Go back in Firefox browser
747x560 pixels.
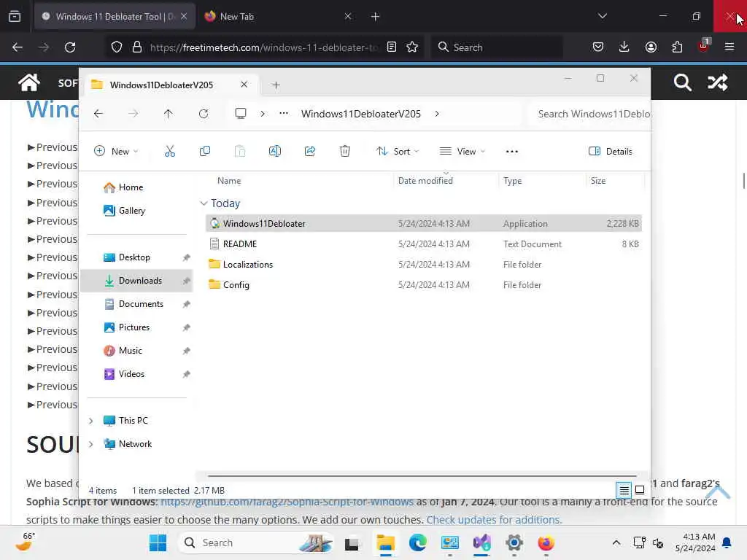pos(18,47)
